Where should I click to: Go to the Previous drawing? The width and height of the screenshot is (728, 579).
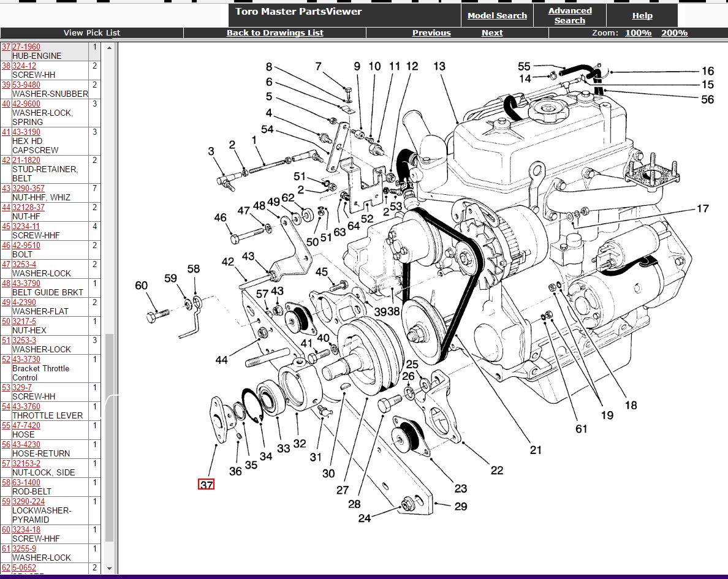click(431, 33)
